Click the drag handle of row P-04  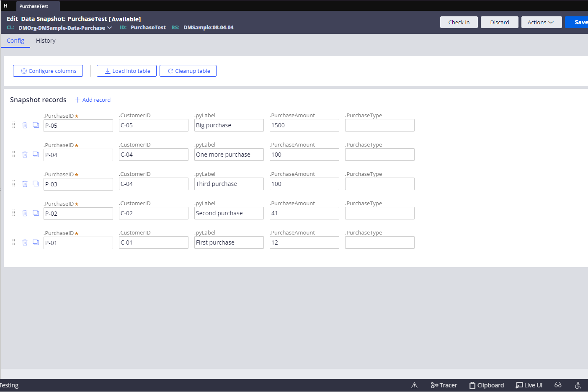tap(13, 154)
